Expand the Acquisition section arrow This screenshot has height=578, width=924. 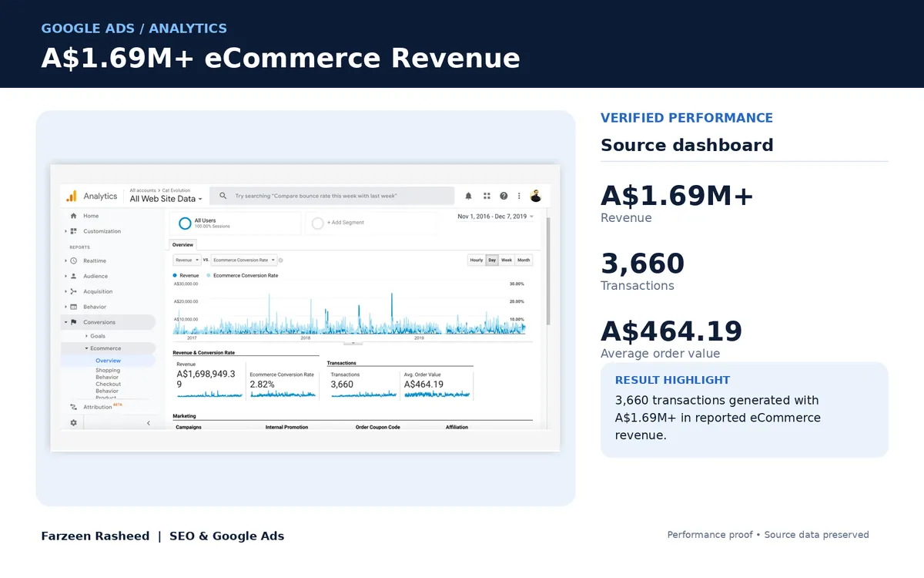tap(65, 291)
